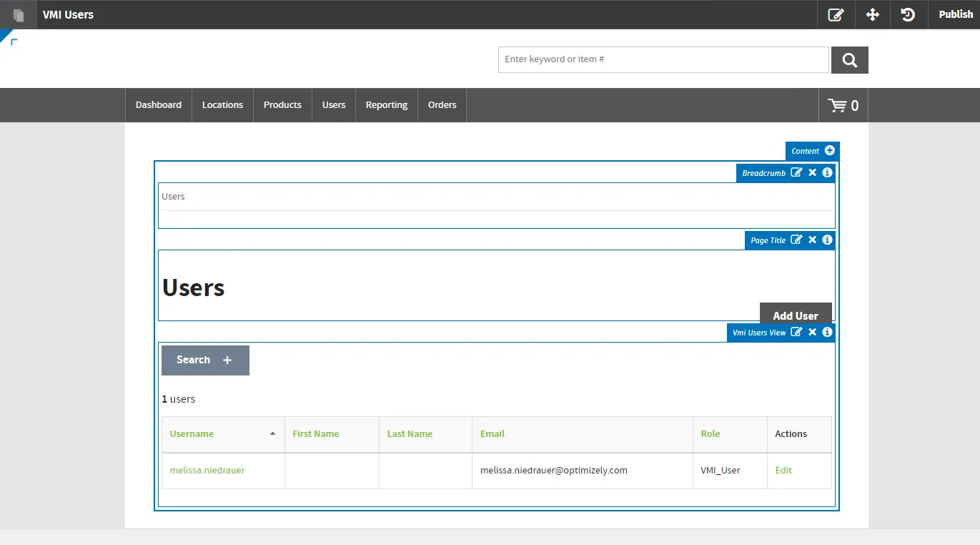Open the version history clock icon
The width and height of the screenshot is (980, 545).
[909, 14]
